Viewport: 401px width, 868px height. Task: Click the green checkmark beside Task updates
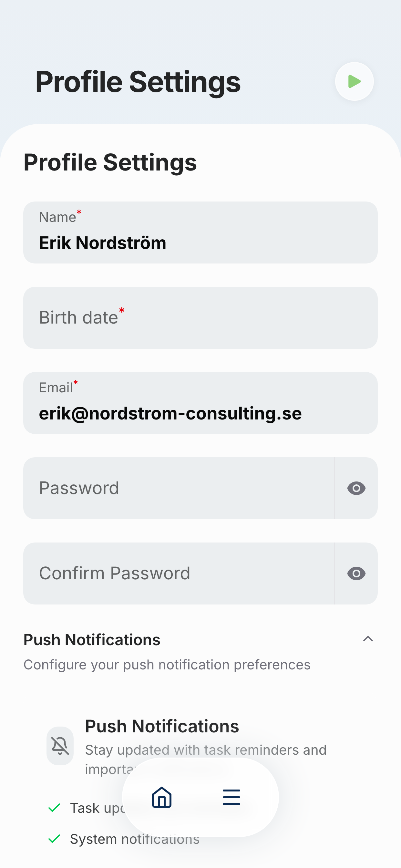pos(54,808)
